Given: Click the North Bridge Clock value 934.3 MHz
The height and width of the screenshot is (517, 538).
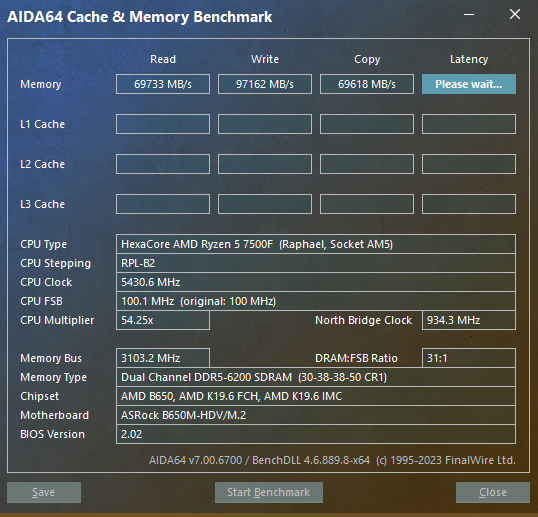Looking at the screenshot, I should click(469, 320).
